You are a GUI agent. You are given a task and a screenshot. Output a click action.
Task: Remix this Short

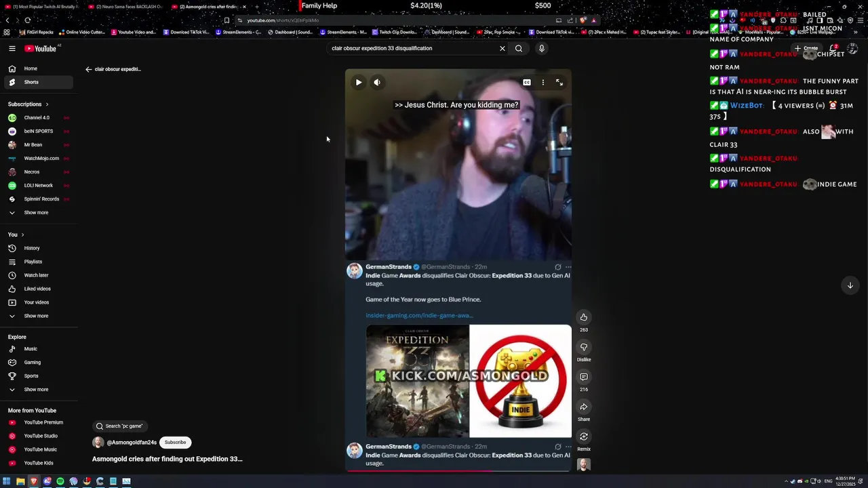583,436
